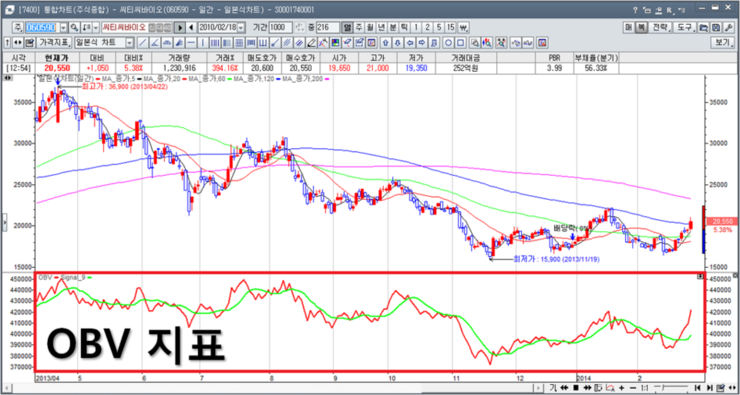
Task: Click the play forward arrow button
Action: [x=180, y=27]
